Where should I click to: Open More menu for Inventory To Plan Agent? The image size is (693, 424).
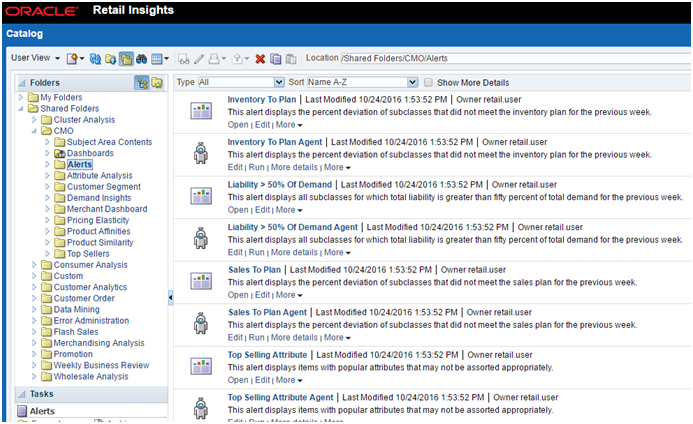point(337,168)
